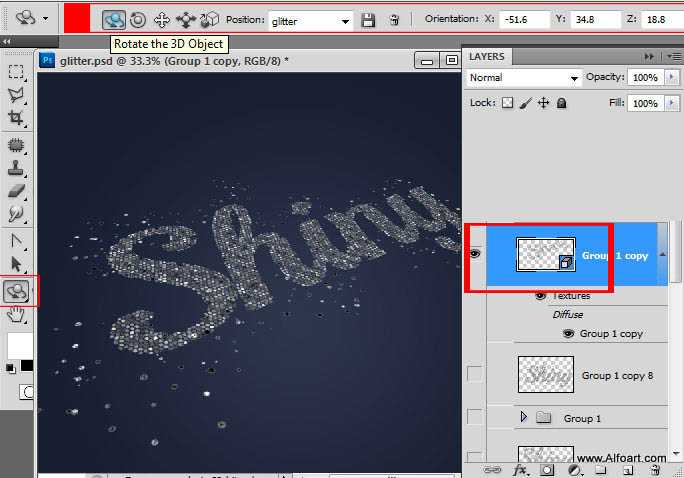Select the Pen tool
This screenshot has width=684, height=478.
point(16,241)
